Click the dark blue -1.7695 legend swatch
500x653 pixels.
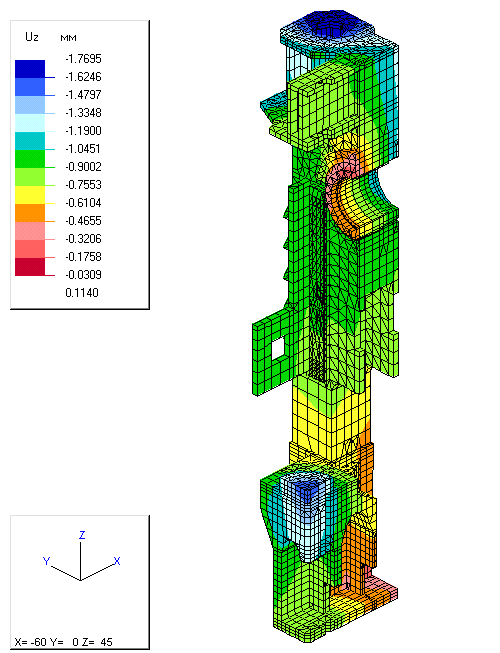pos(30,69)
